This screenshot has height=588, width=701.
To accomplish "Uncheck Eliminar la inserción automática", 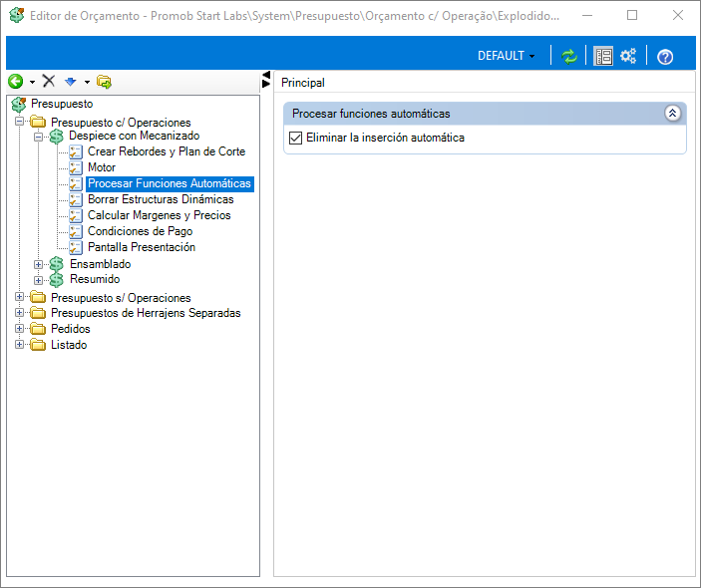I will pyautogui.click(x=295, y=139).
